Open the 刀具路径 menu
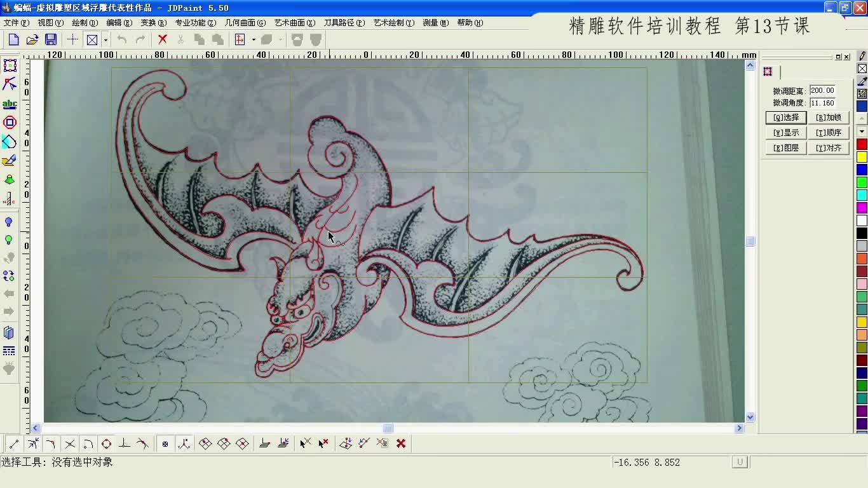This screenshot has height=488, width=868. click(x=344, y=22)
